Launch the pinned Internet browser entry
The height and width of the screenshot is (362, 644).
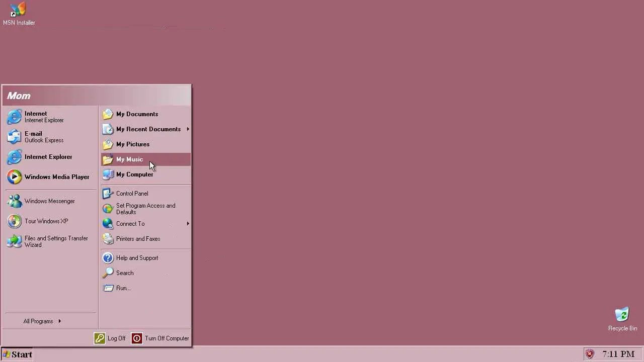coord(50,117)
